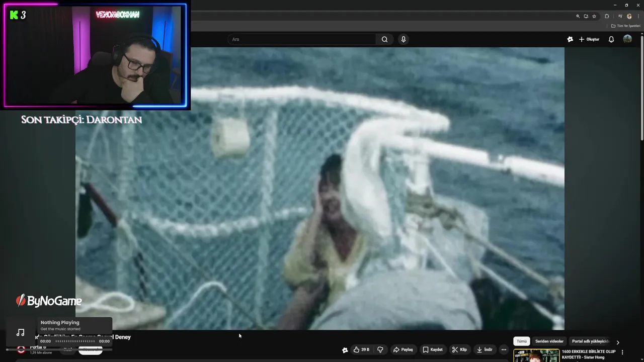Open Portal channel avatar
This screenshot has width=644, height=362.
pos(21,349)
